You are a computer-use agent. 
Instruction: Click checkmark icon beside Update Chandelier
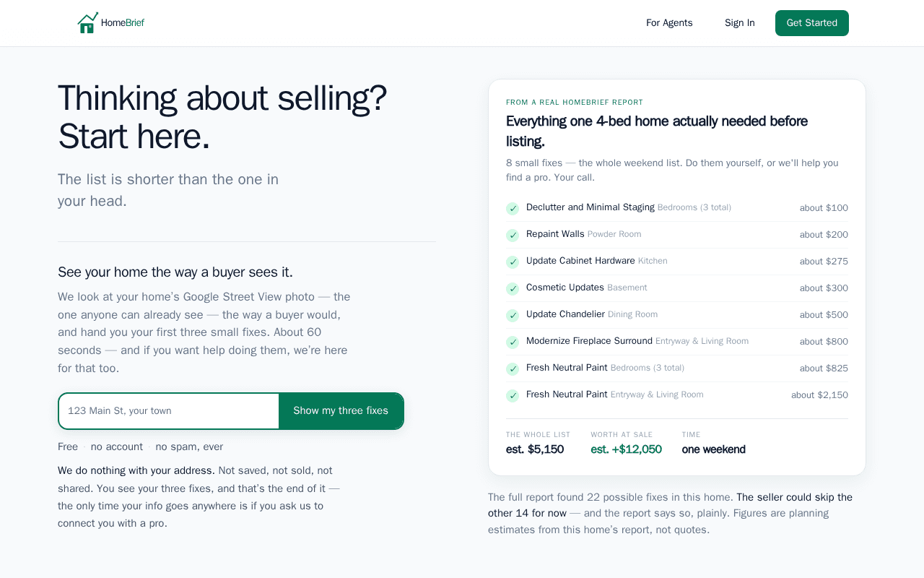point(513,316)
